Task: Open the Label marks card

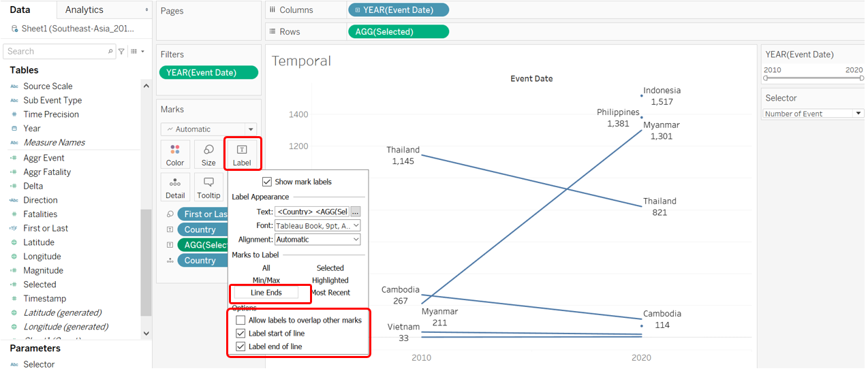Action: (x=242, y=154)
